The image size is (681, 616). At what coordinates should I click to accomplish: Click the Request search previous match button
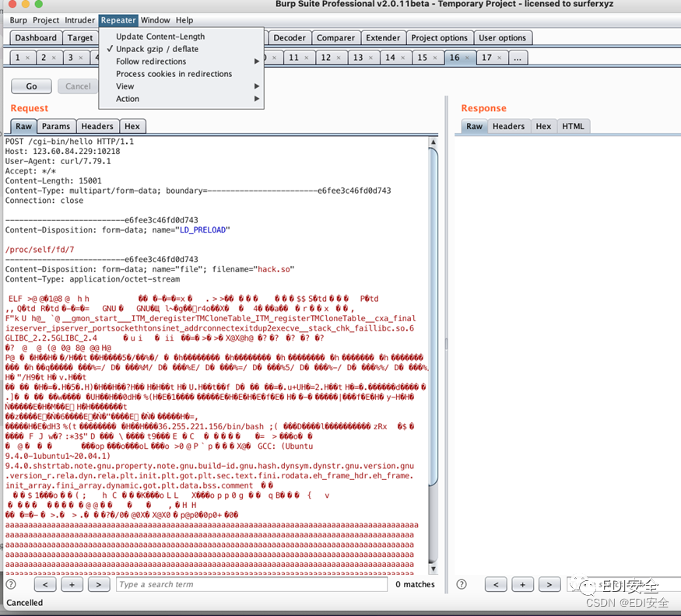coord(45,584)
